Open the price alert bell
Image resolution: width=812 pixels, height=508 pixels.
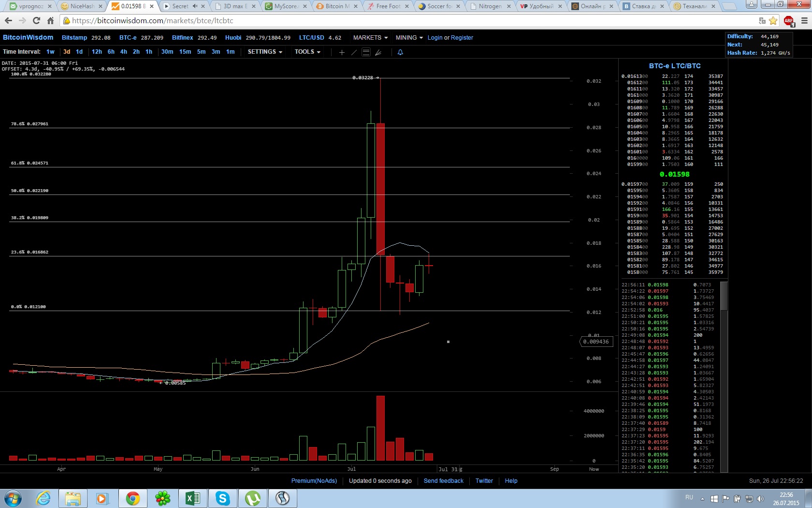[x=400, y=52]
